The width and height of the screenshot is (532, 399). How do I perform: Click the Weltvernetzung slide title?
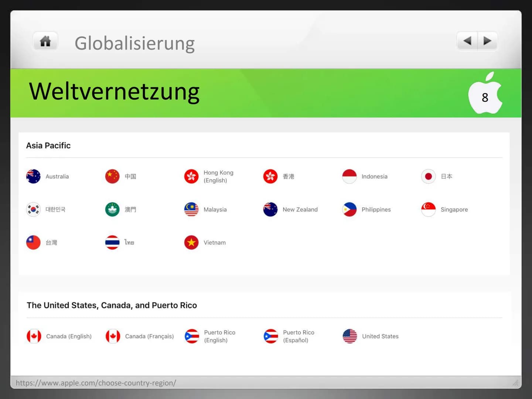pos(114,92)
